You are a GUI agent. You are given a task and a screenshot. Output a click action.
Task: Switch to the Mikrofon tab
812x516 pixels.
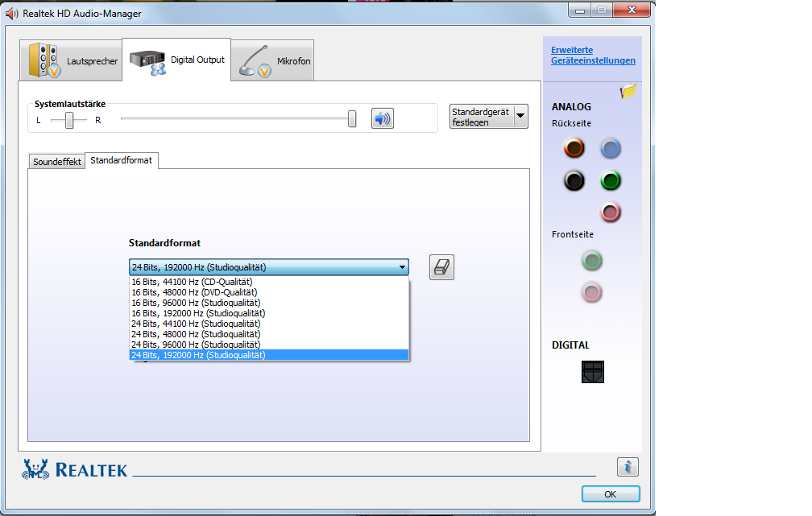[272, 61]
